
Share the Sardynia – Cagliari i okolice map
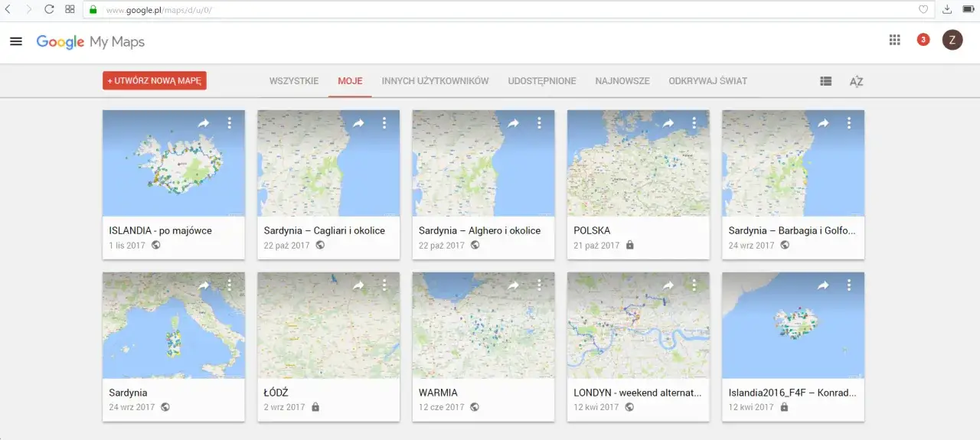(358, 123)
